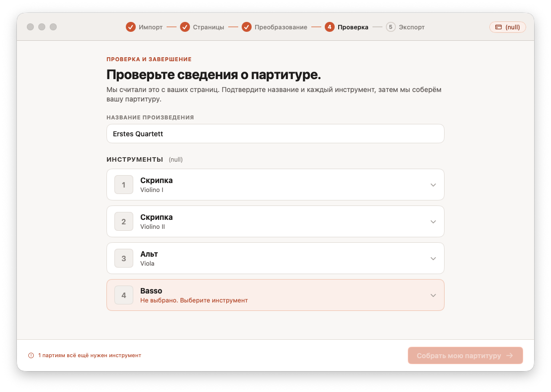
Task: Click the Импорт step checkmark icon
Action: (x=131, y=27)
